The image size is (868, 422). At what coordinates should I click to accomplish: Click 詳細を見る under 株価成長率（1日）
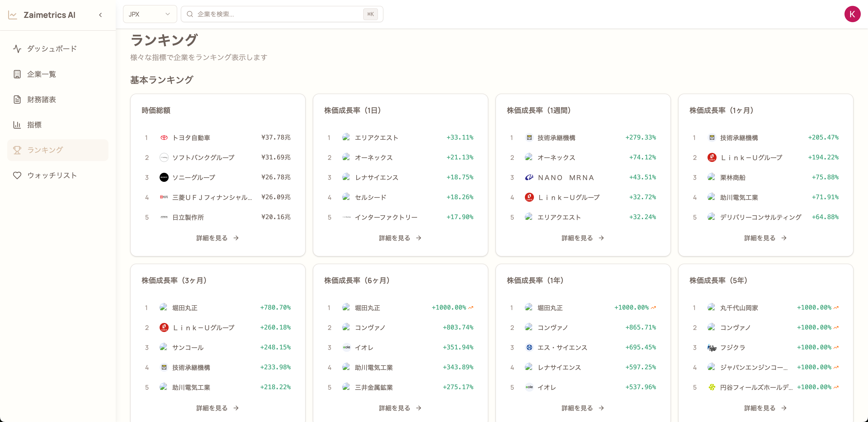point(400,238)
